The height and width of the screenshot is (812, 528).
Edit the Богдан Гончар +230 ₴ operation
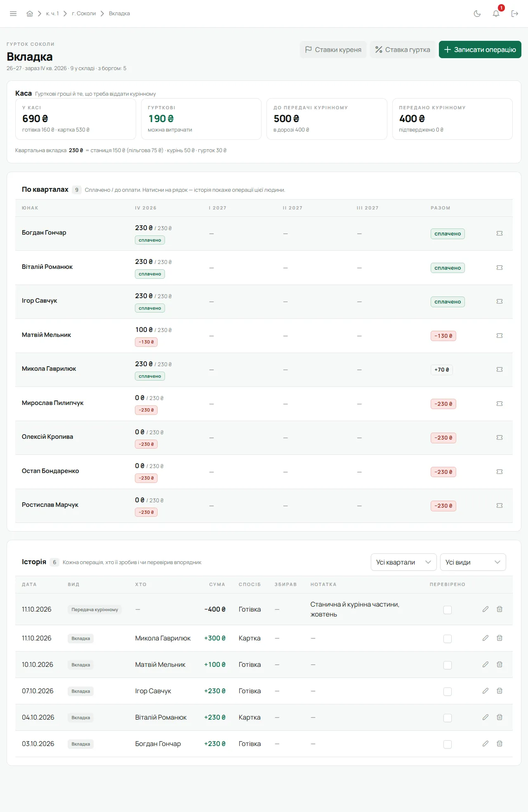[486, 744]
